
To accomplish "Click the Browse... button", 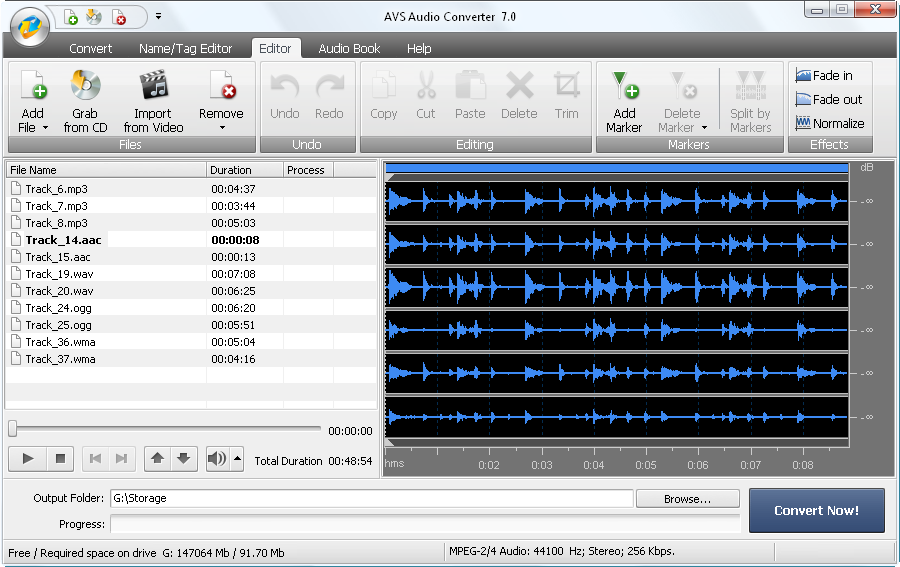I will (687, 498).
